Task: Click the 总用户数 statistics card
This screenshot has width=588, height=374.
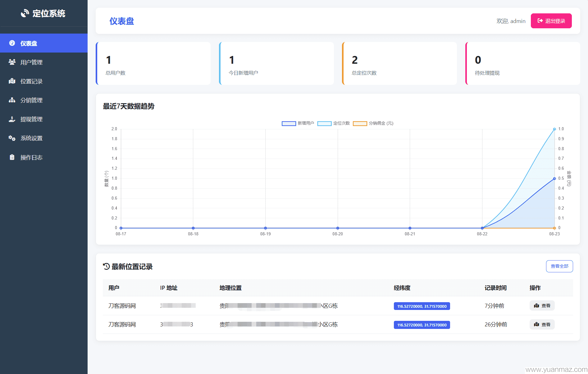Action: click(153, 63)
